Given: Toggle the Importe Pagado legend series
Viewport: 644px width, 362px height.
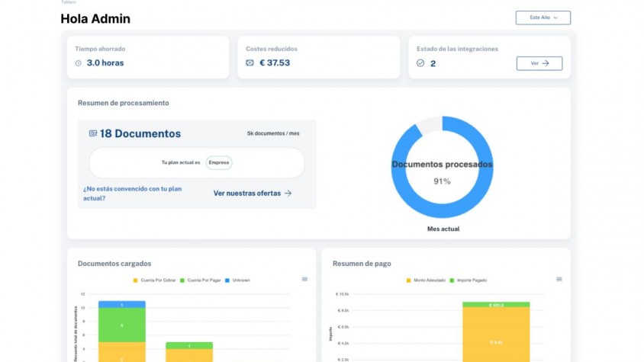Looking at the screenshot, I should 469,280.
